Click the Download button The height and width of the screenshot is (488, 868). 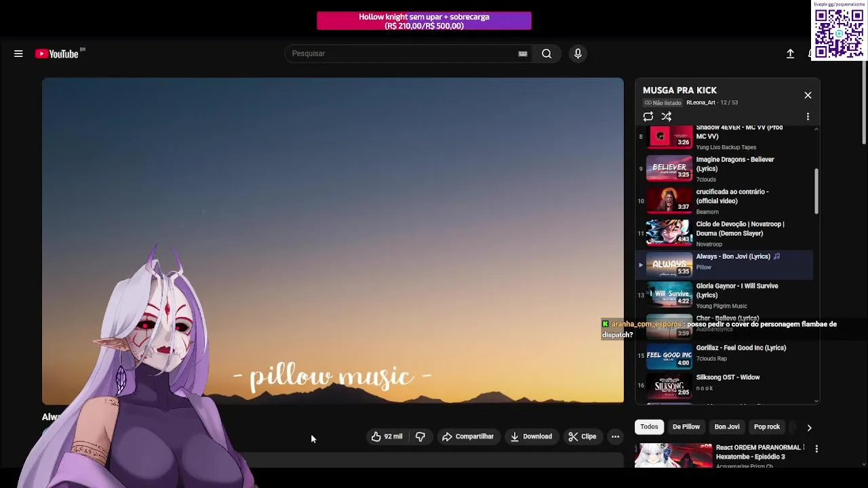coord(531,436)
